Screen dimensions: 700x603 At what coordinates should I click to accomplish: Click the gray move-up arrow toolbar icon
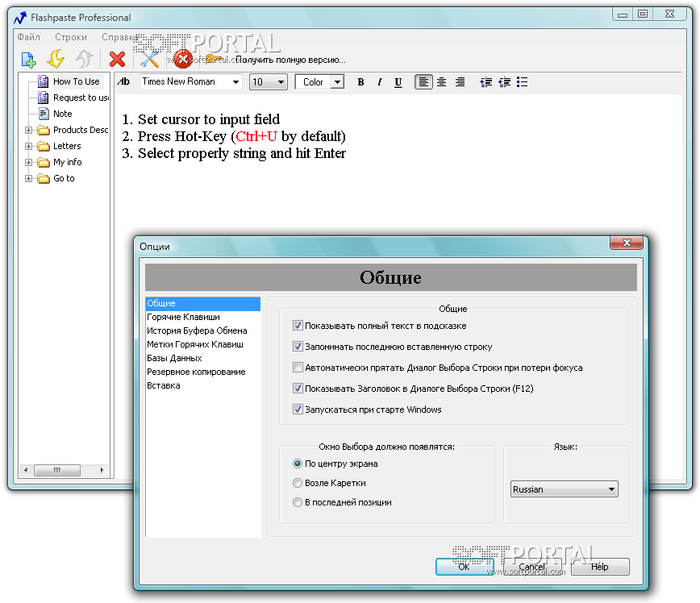[x=84, y=59]
